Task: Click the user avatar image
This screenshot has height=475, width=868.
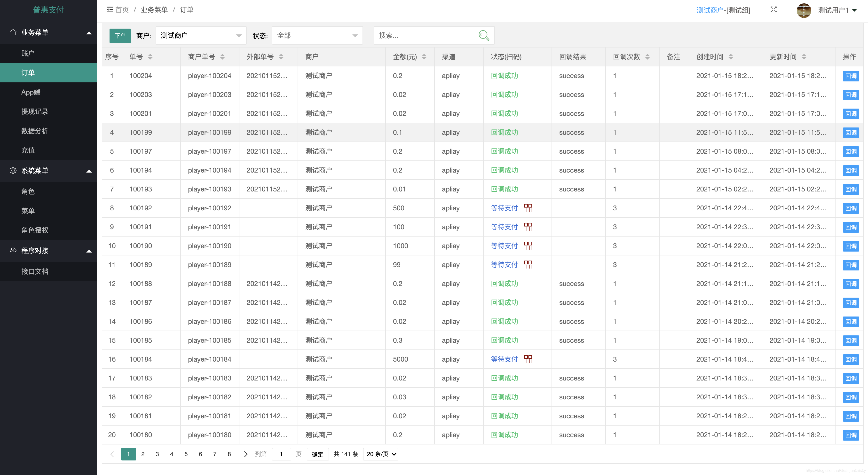Action: point(804,10)
